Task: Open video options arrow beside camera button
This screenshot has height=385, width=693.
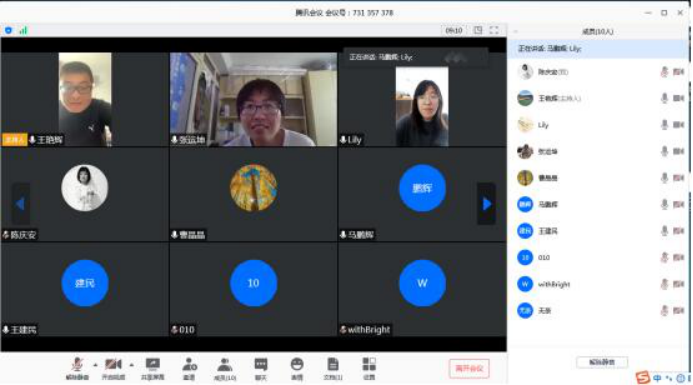Action: point(131,365)
